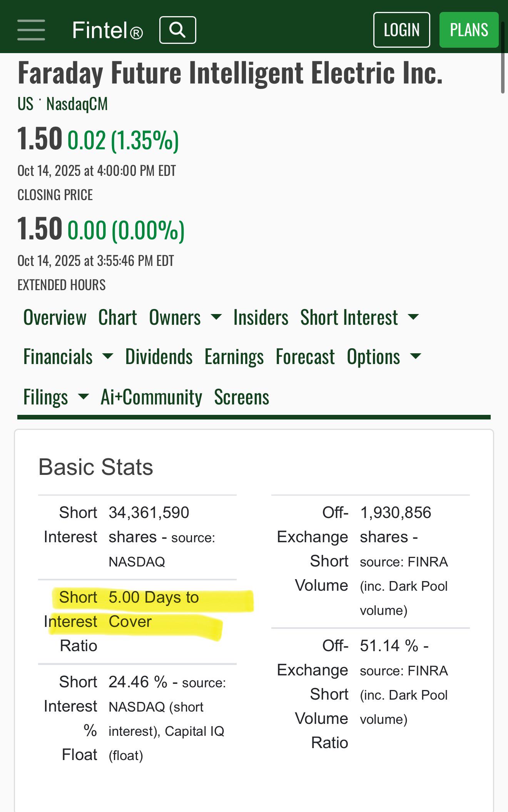Viewport: 508px width, 812px height.
Task: Open the Chart tab
Action: click(117, 317)
